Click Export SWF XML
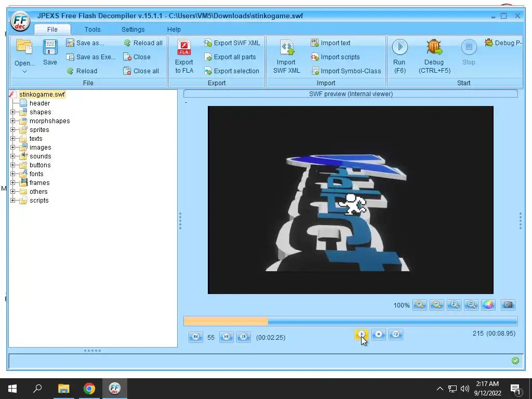This screenshot has width=532, height=399. click(232, 43)
